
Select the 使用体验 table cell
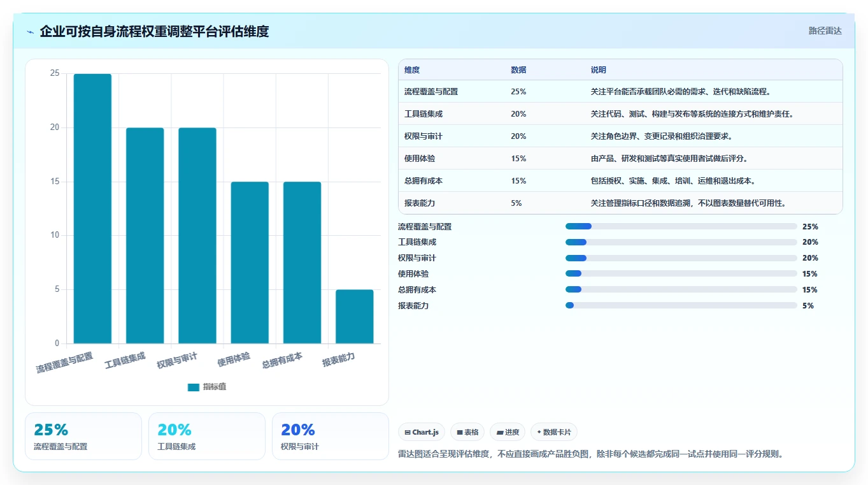coord(420,159)
